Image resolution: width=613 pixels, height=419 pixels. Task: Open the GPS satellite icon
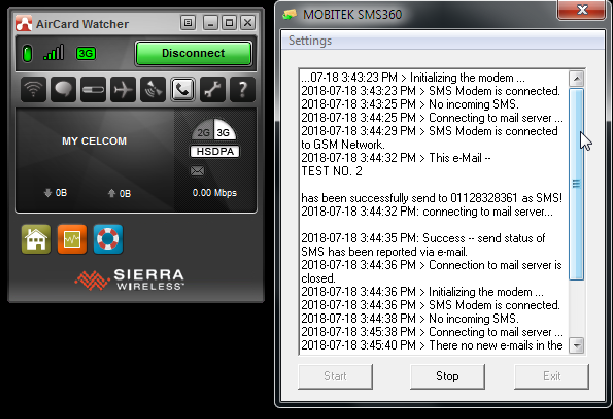(x=153, y=90)
